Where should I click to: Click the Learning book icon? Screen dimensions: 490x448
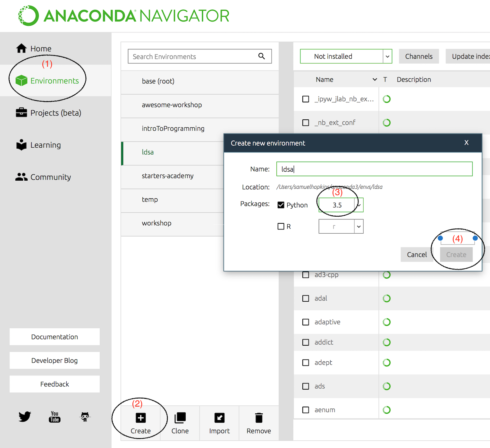pyautogui.click(x=21, y=145)
